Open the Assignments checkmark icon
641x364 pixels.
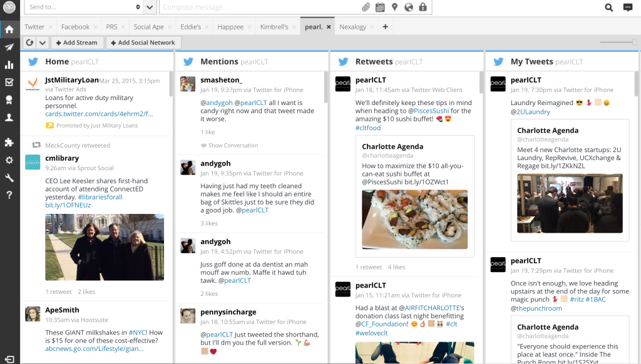pos(9,82)
